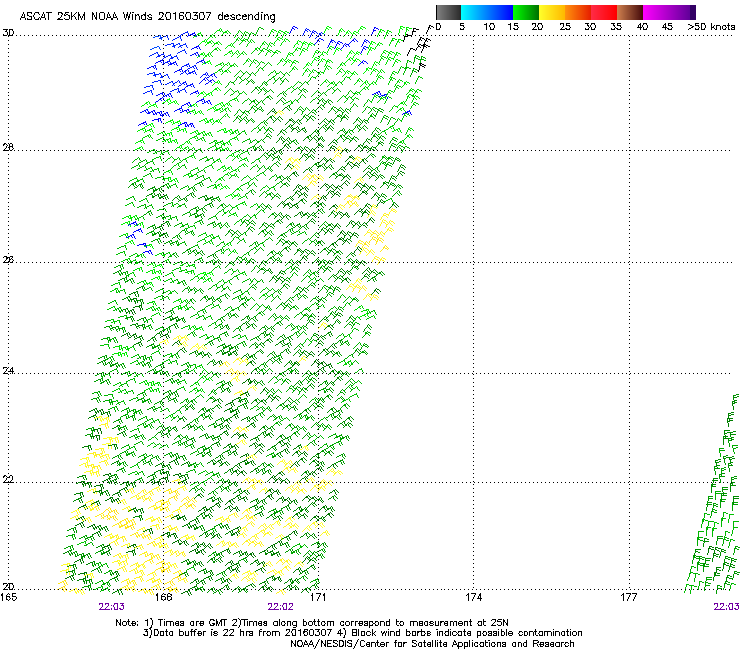The height and width of the screenshot is (650, 740).
Task: Pick the cyan-to-blue 5–15 knots color segment
Action: (487, 12)
